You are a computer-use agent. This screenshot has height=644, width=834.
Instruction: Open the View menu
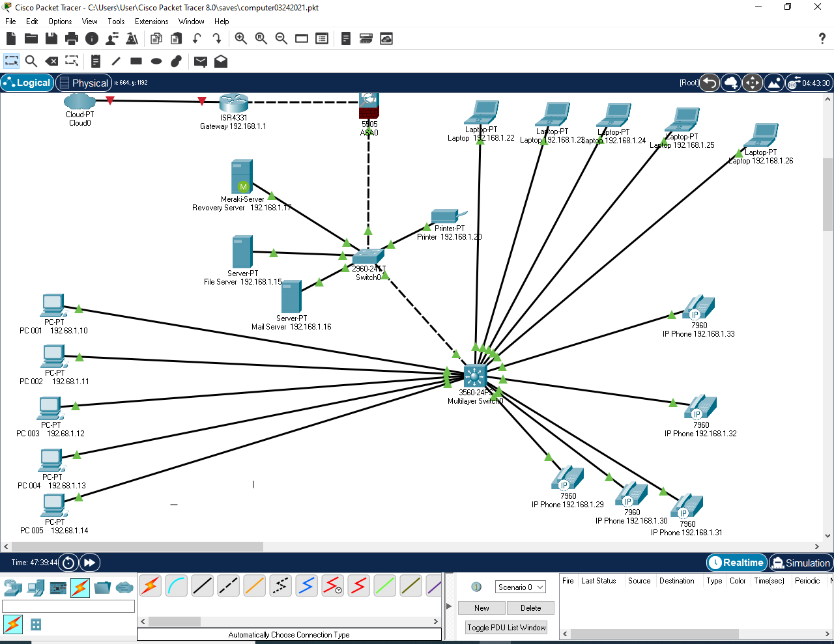[89, 21]
